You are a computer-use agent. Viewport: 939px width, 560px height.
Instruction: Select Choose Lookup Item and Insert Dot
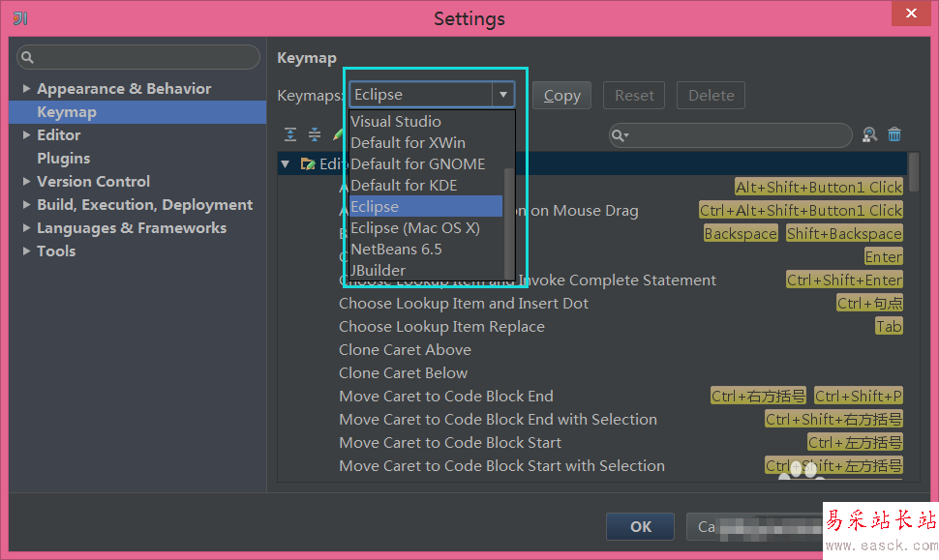[464, 304]
